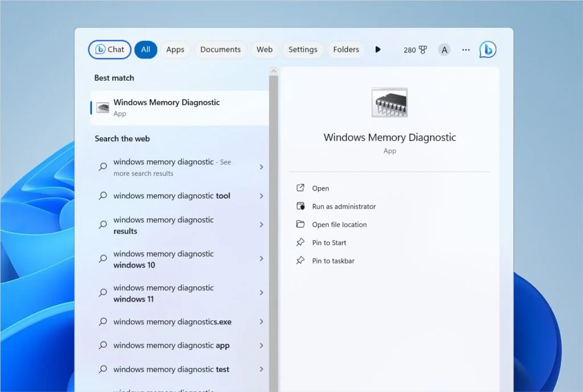Expand chevron for 'windows memory diagnostics.exe'
583x392 pixels.
pos(261,322)
